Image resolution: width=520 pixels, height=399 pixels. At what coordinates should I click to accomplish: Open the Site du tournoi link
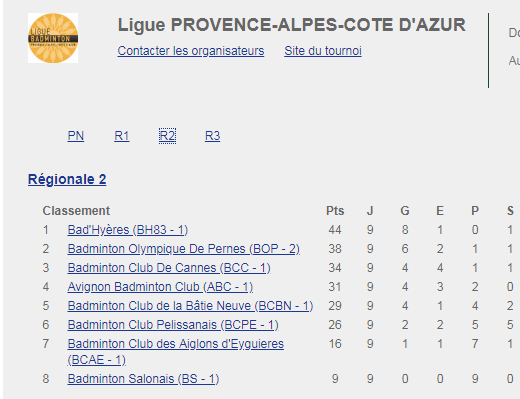[323, 51]
